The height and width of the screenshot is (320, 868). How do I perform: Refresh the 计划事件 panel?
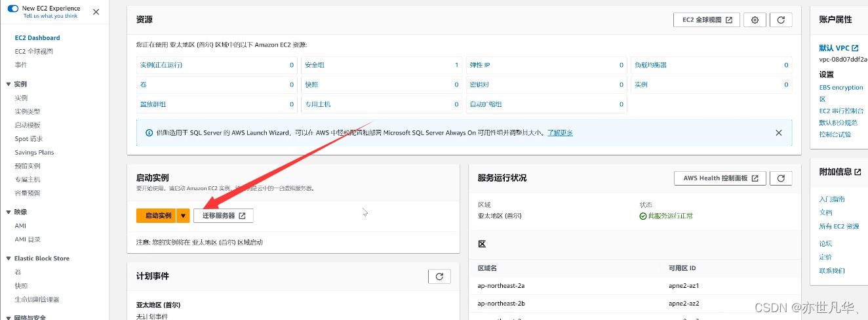[x=439, y=277]
